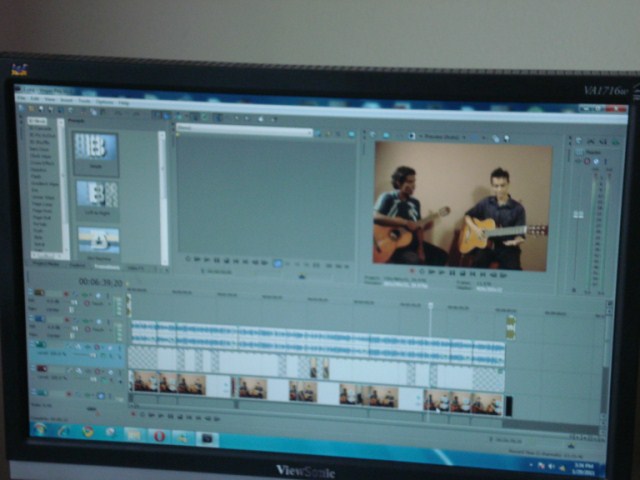Image resolution: width=640 pixels, height=480 pixels.
Task: Click the Trimmer loop playback button
Action: [189, 259]
